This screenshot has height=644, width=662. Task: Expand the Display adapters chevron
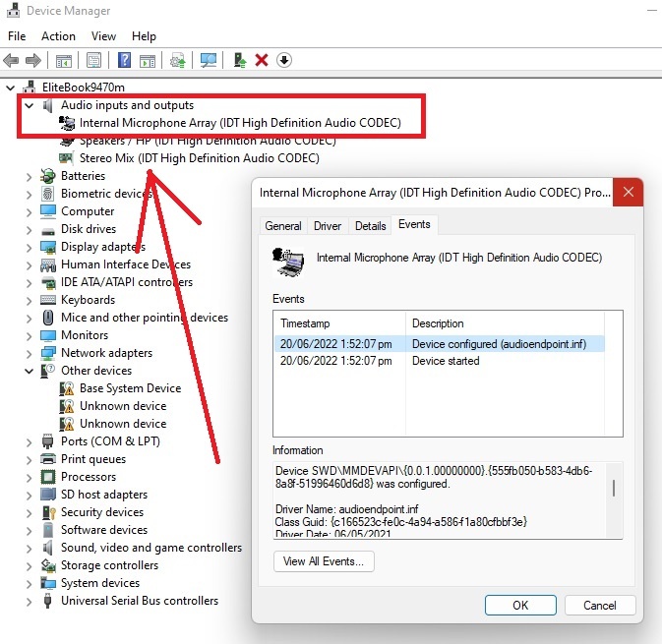29,248
